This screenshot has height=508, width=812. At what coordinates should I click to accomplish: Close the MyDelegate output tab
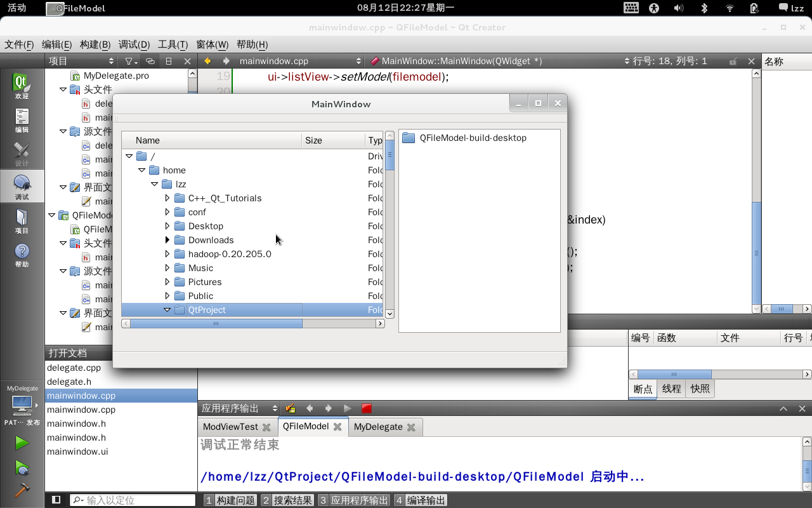(411, 427)
